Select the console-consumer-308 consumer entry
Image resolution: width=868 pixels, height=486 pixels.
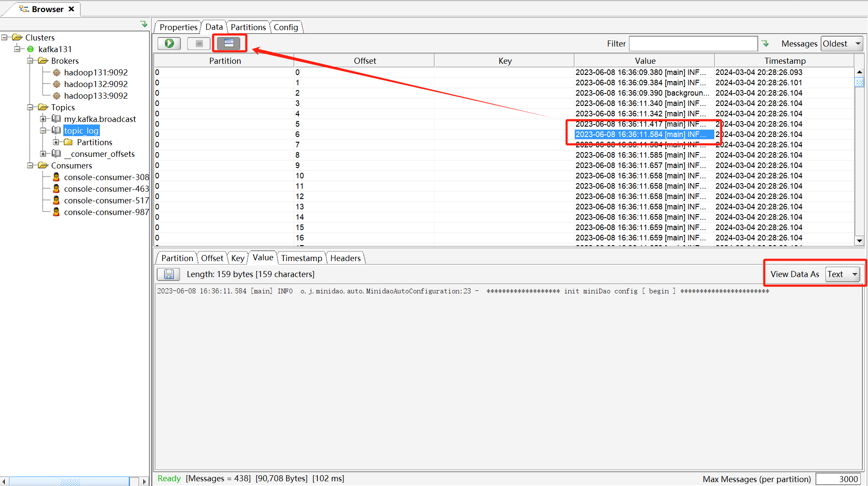point(106,177)
